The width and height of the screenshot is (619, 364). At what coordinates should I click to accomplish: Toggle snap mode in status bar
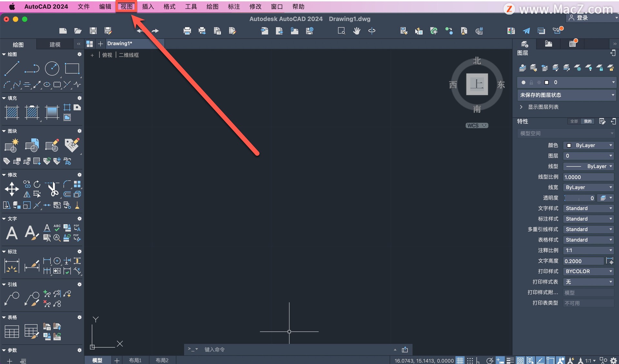point(470,360)
